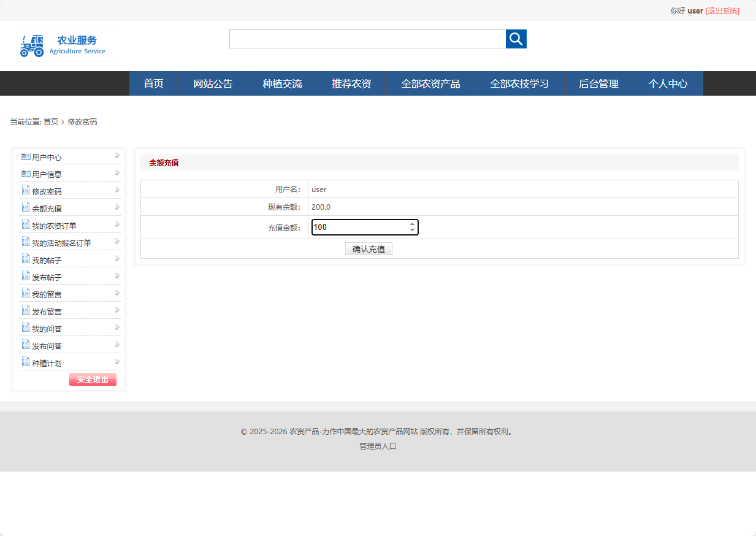The height and width of the screenshot is (536, 756).
Task: Click the 农业服务 tractor logo
Action: coord(32,45)
